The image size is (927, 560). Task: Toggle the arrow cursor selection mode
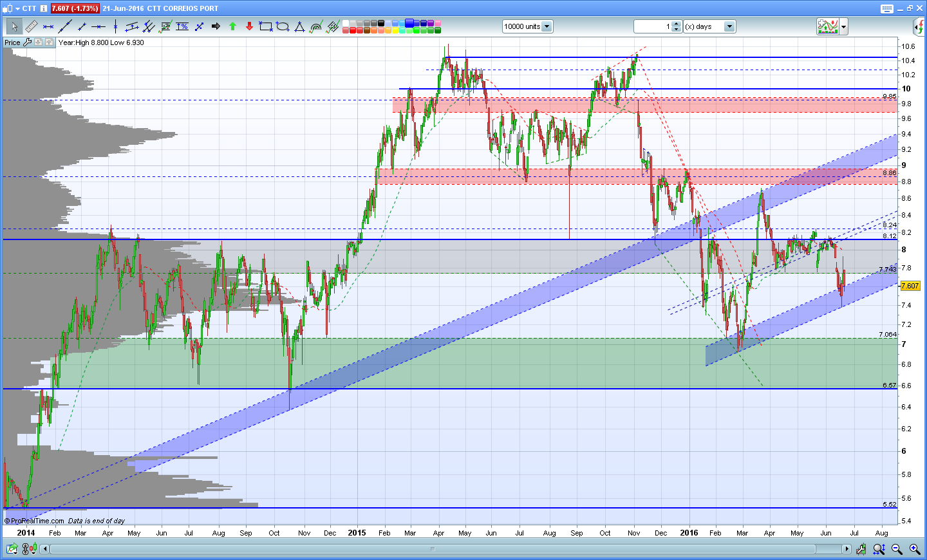[14, 26]
